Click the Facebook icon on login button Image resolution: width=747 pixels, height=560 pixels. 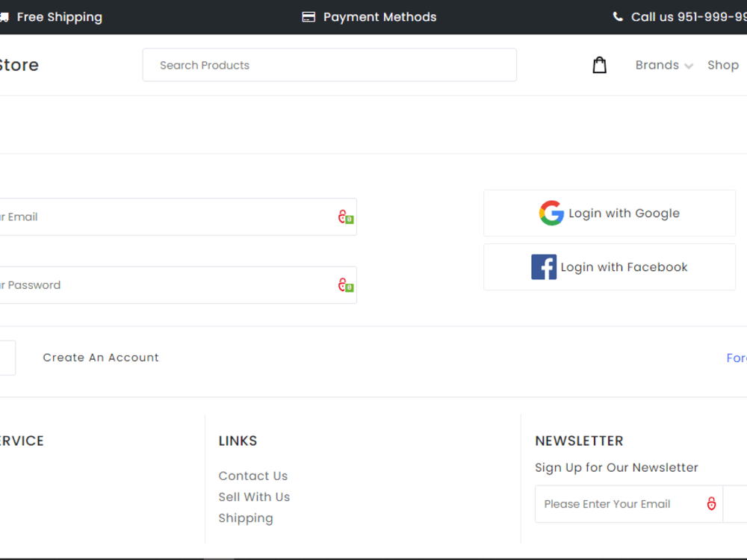(x=544, y=267)
